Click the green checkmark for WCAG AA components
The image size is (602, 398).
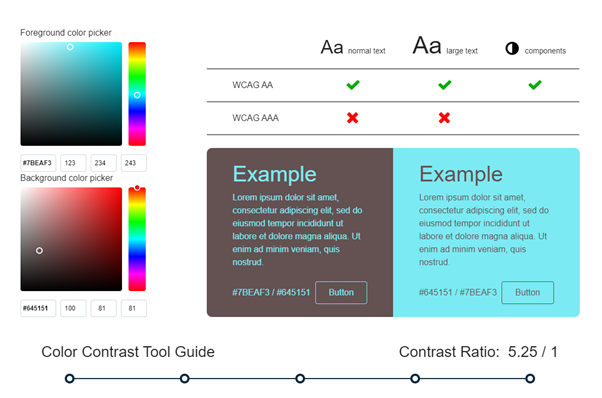point(535,85)
